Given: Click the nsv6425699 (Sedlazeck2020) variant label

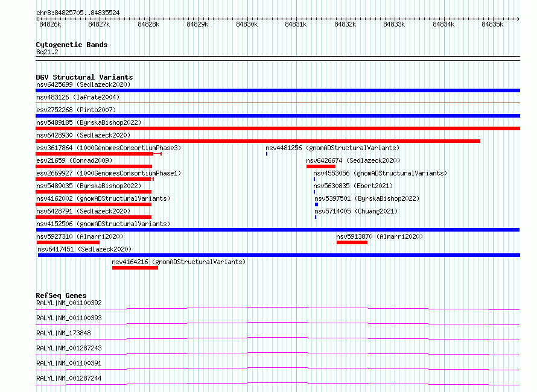Looking at the screenshot, I should (83, 84).
